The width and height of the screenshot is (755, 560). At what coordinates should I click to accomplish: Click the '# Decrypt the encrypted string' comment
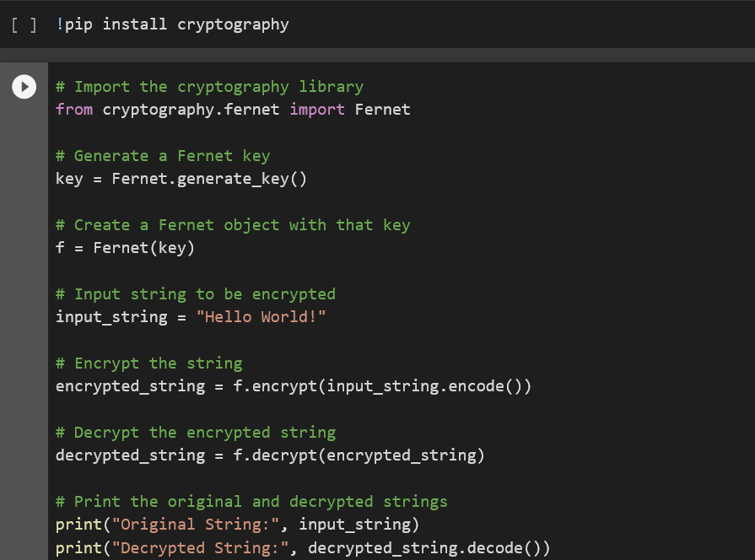pyautogui.click(x=196, y=433)
